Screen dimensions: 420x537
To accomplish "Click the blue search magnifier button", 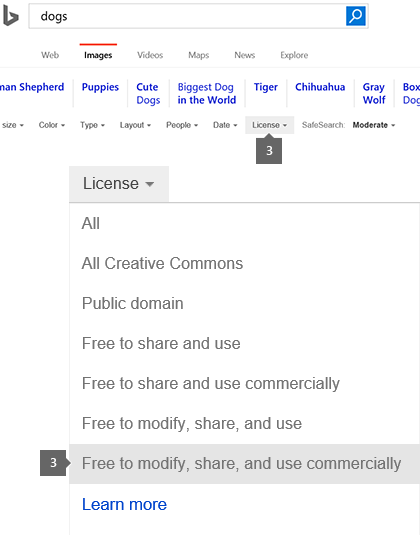I will coord(356,16).
